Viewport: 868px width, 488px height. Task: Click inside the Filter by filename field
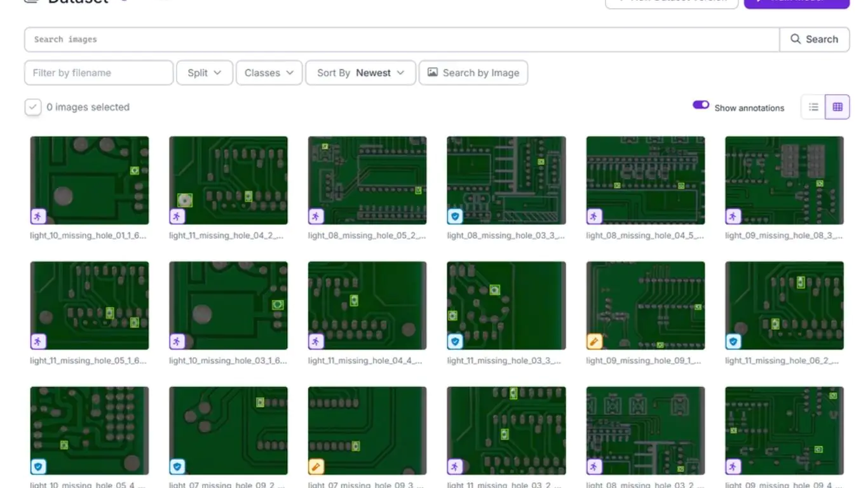pyautogui.click(x=98, y=72)
